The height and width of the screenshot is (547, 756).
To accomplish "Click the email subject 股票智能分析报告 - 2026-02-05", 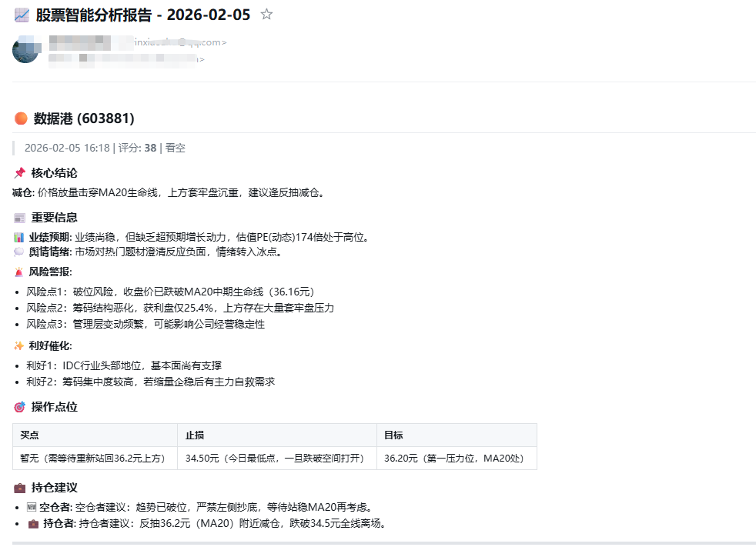I will [143, 15].
